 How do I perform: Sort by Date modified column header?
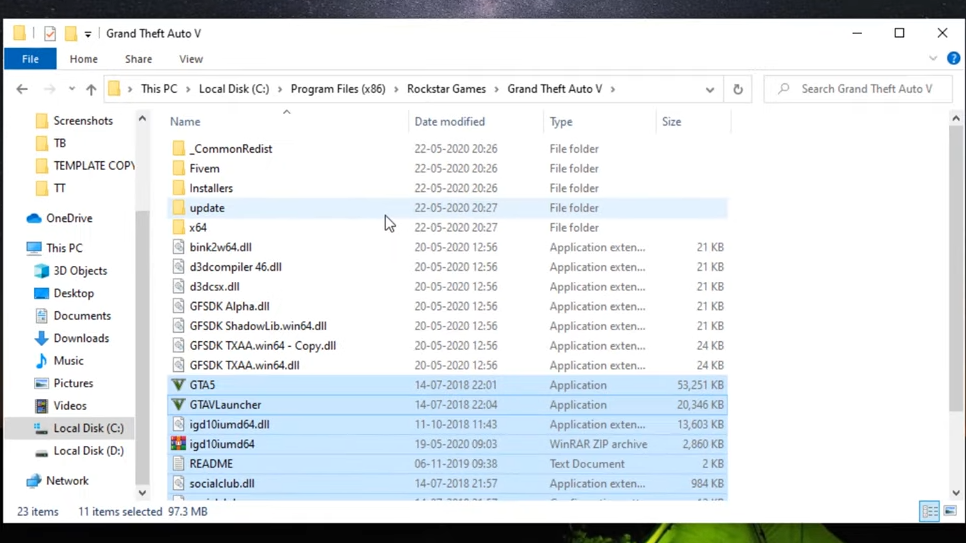(x=476, y=121)
